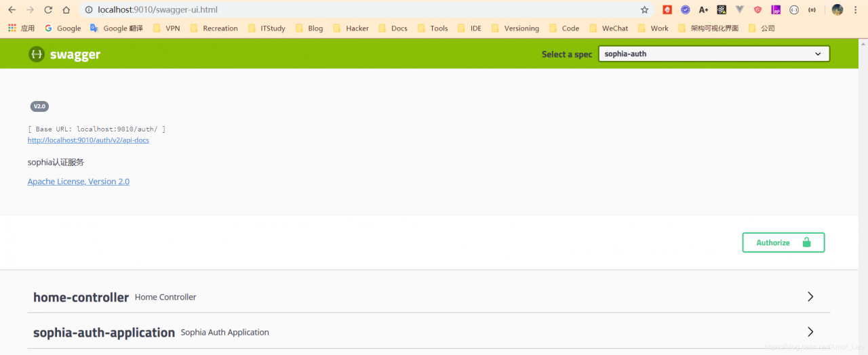The width and height of the screenshot is (868, 355).
Task: Bookmark this page with the star
Action: coord(644,9)
